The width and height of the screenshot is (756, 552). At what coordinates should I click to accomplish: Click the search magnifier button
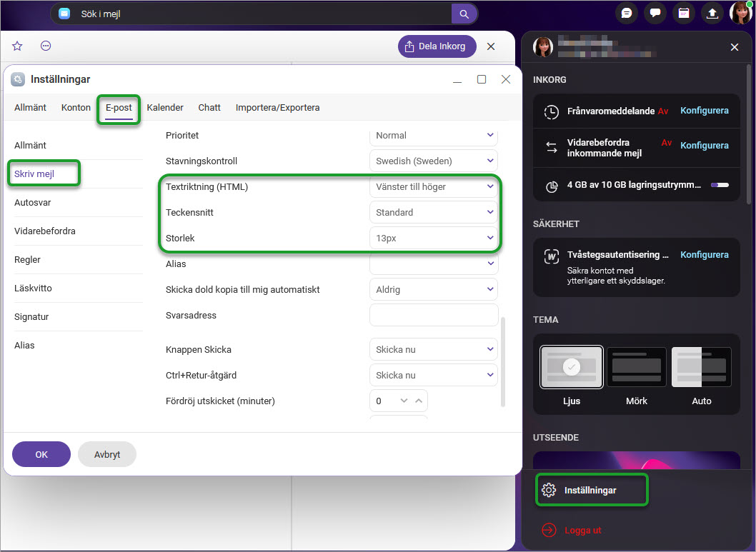pos(464,14)
